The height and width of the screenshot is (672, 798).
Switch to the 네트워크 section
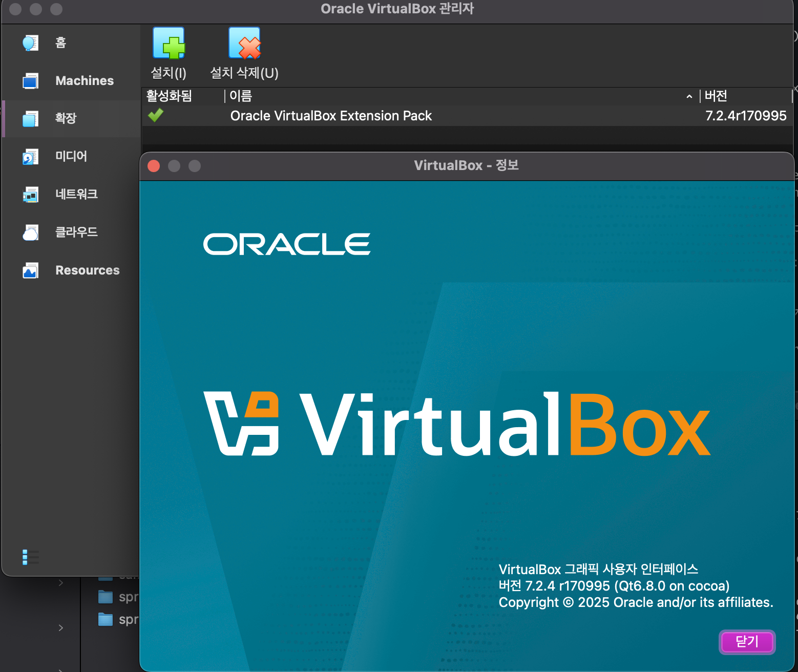pyautogui.click(x=76, y=194)
